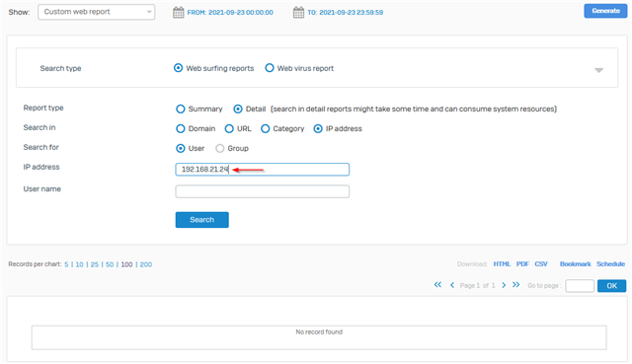The image size is (632, 364).
Task: Go to previous page arrow
Action: 452,285
